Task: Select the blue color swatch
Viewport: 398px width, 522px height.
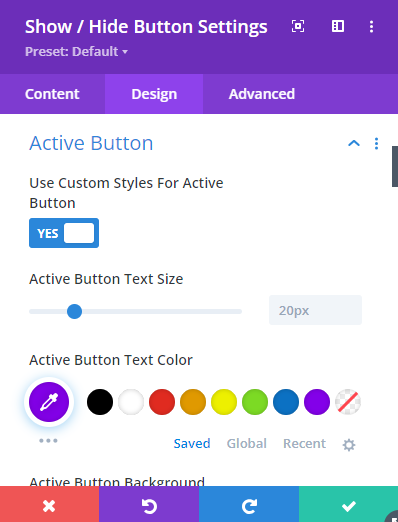Action: coord(286,402)
